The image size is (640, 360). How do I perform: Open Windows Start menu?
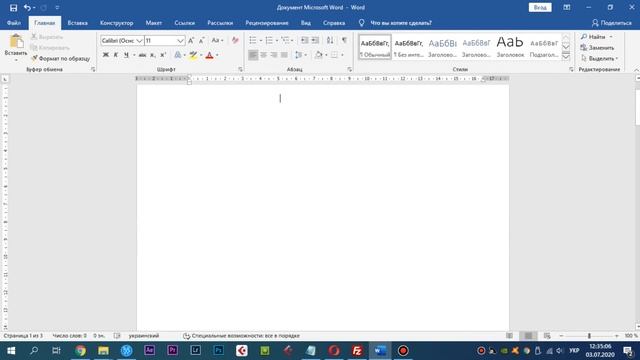click(x=11, y=351)
